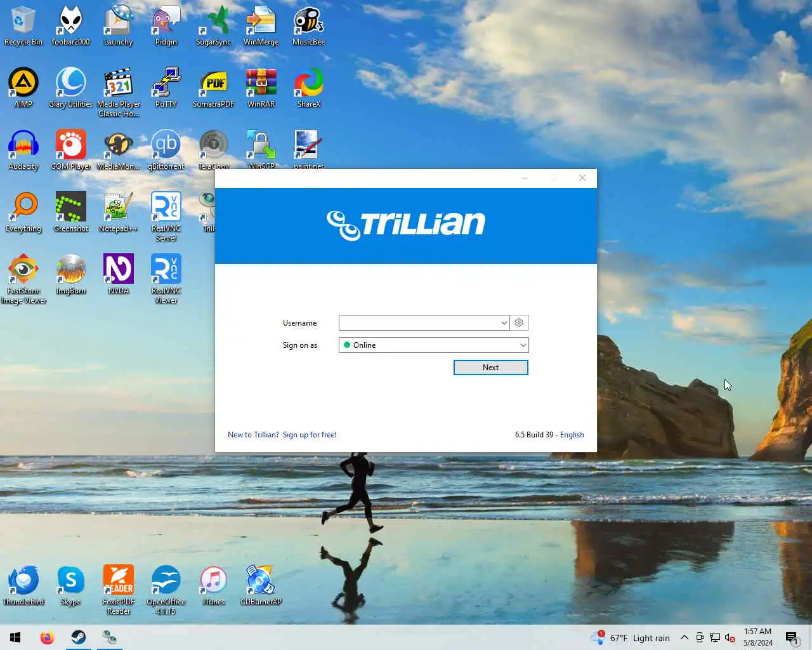
Task: Open the Windows Start menu
Action: pos(15,637)
